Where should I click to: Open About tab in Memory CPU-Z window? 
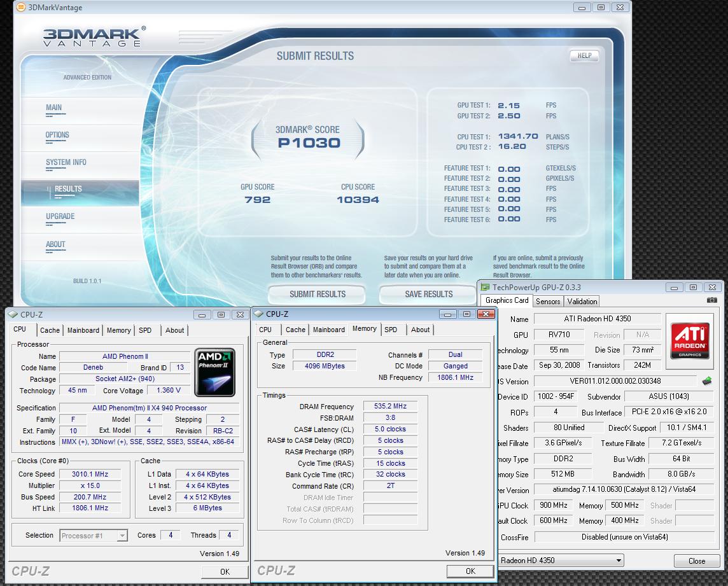coord(420,330)
